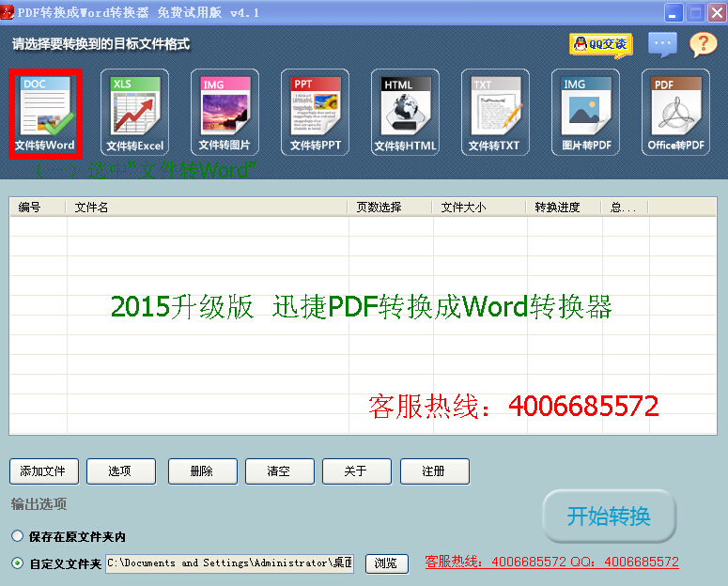Click the app logo in title bar
The height and width of the screenshot is (586, 728).
7,12
